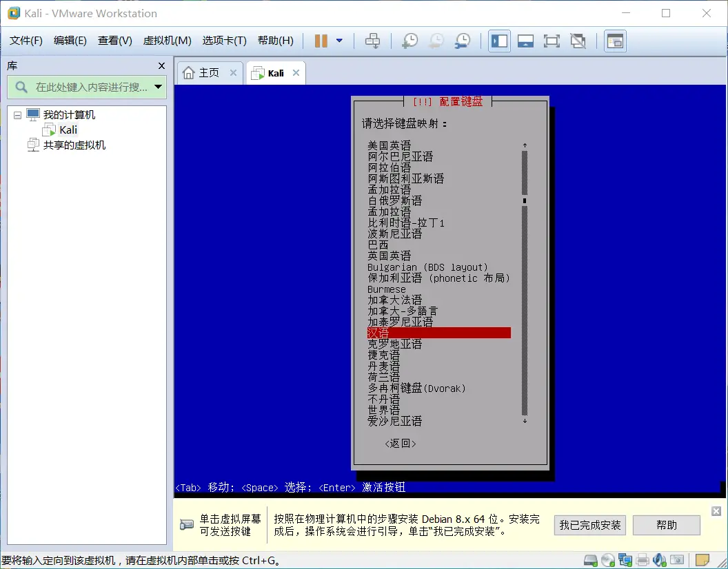Enter full screen mode

click(552, 41)
